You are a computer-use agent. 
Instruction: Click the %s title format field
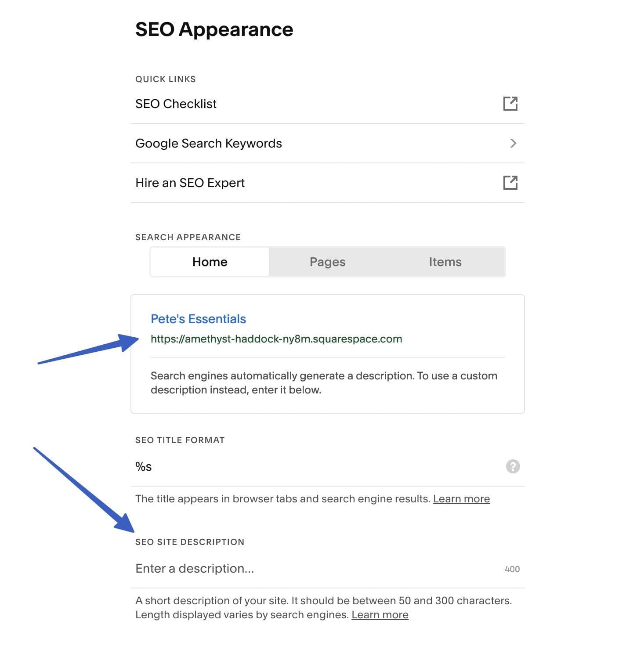pyautogui.click(x=143, y=466)
